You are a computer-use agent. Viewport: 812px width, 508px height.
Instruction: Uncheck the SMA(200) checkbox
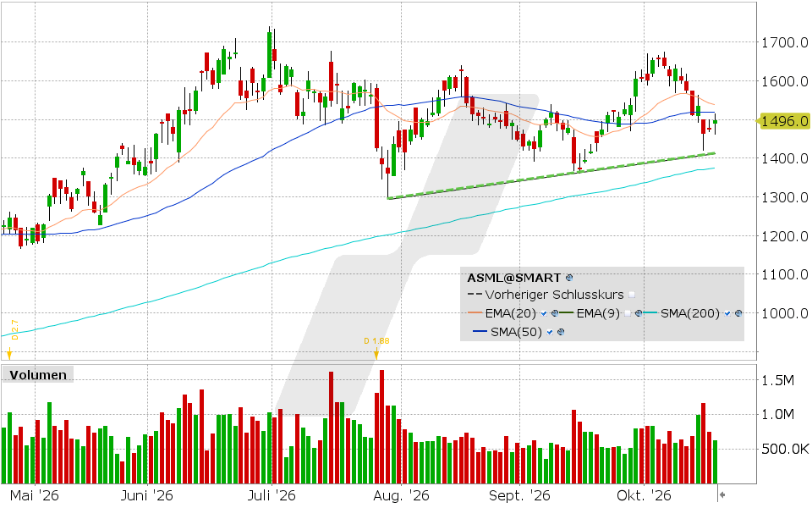pos(727,313)
